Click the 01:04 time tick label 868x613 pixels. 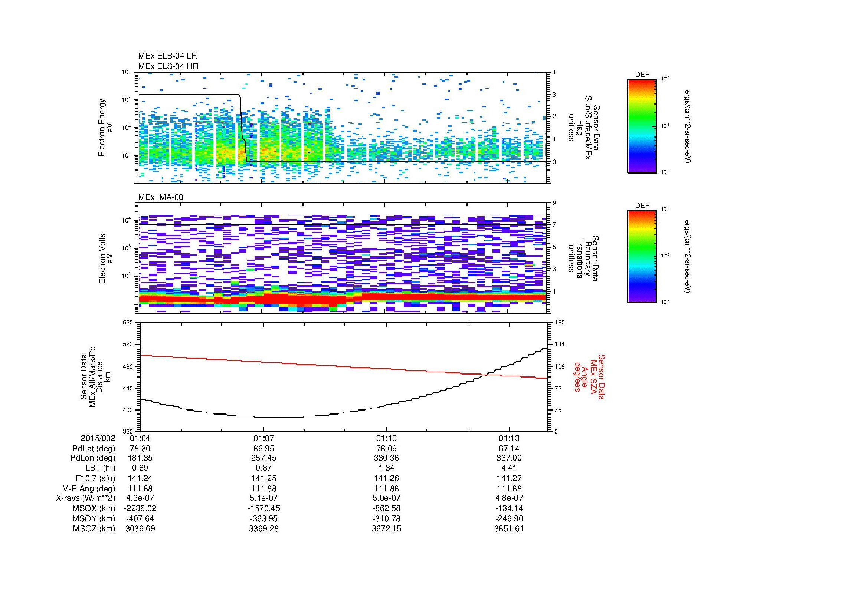140,438
